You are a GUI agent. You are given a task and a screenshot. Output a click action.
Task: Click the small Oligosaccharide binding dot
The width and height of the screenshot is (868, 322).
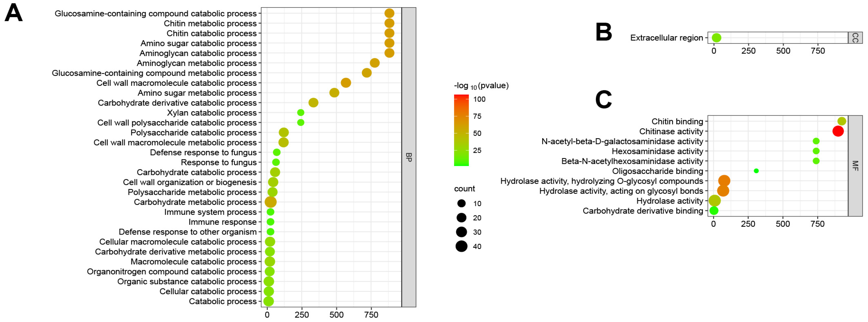click(x=756, y=171)
